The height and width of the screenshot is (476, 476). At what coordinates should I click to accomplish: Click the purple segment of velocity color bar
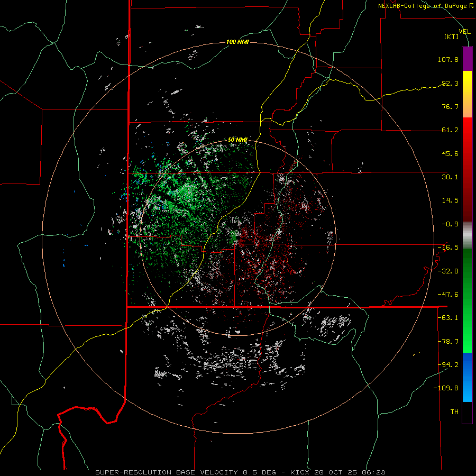click(467, 59)
